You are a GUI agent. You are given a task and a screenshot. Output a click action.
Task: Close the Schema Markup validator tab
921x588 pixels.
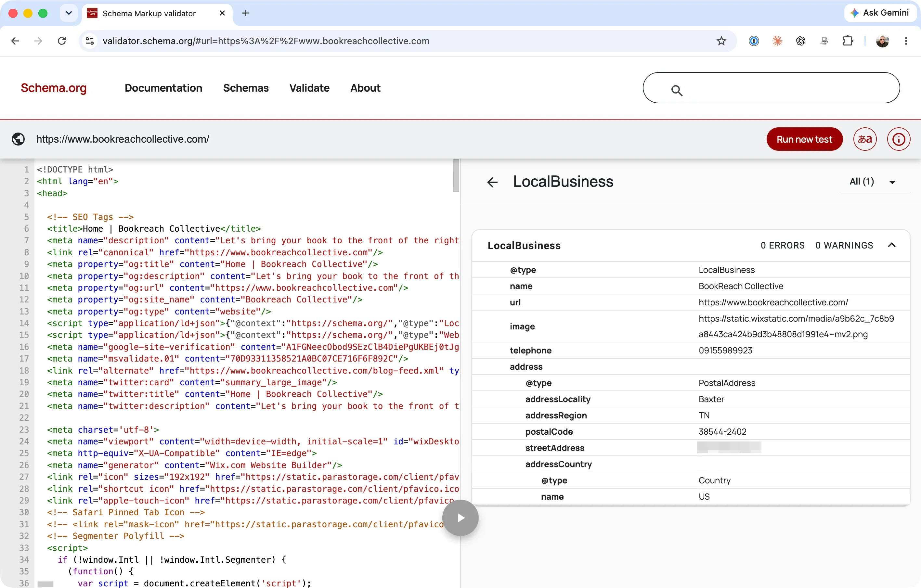pos(222,13)
